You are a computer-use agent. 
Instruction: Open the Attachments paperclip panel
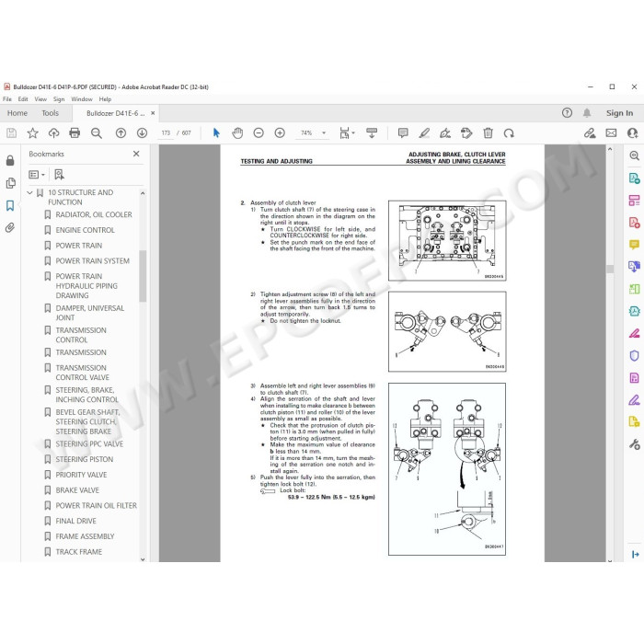coord(10,227)
